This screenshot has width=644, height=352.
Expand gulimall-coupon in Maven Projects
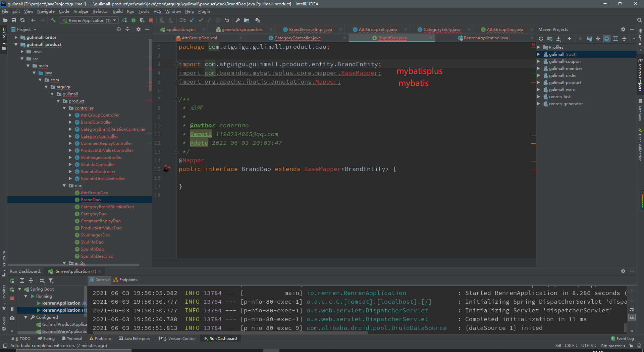(x=539, y=61)
